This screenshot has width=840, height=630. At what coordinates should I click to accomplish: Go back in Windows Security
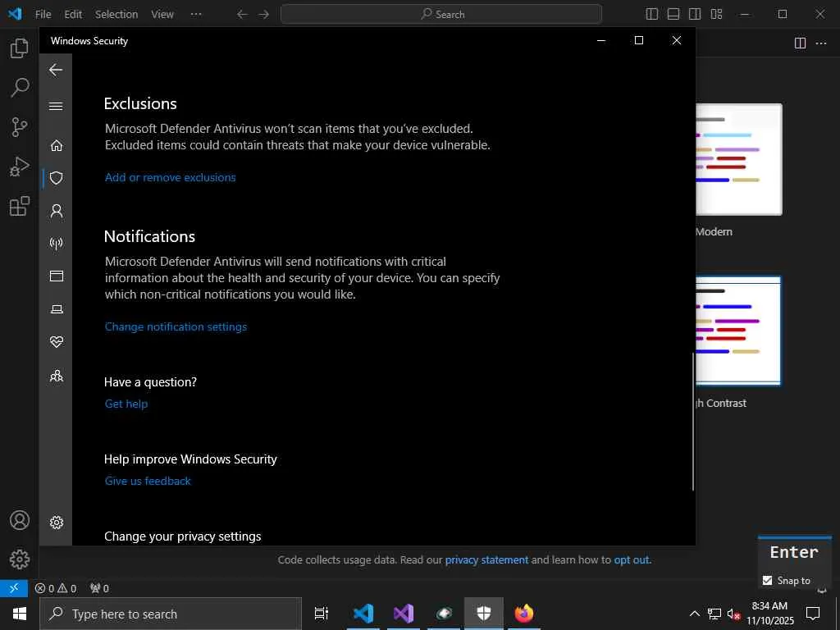coord(56,70)
